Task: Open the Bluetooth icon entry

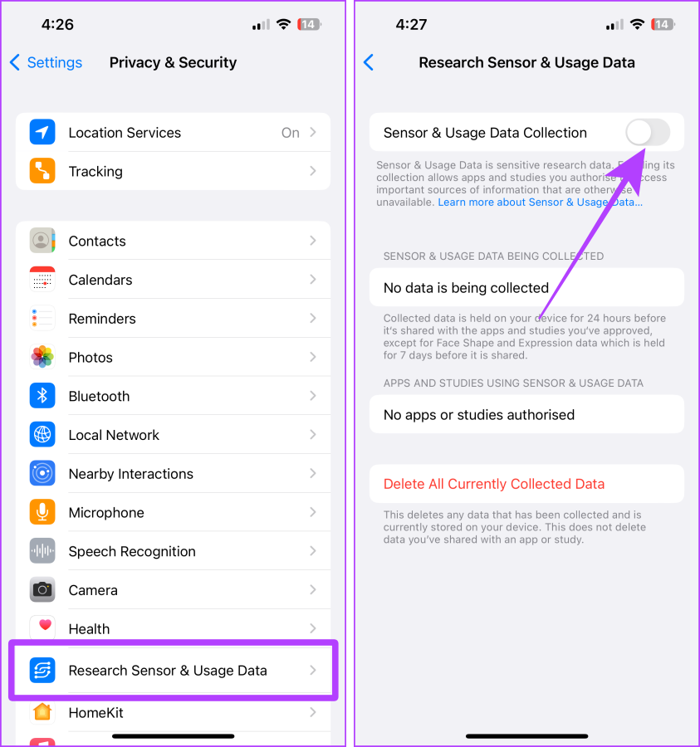Action: [42, 396]
